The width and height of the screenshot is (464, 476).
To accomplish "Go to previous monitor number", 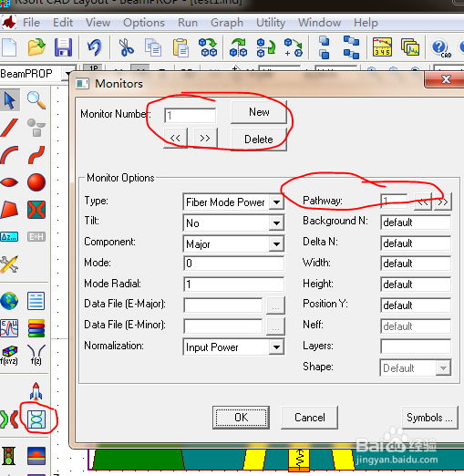I will (x=175, y=138).
